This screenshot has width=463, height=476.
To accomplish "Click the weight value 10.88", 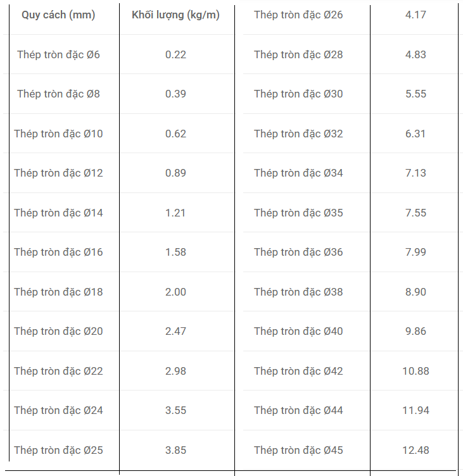I will click(415, 372).
